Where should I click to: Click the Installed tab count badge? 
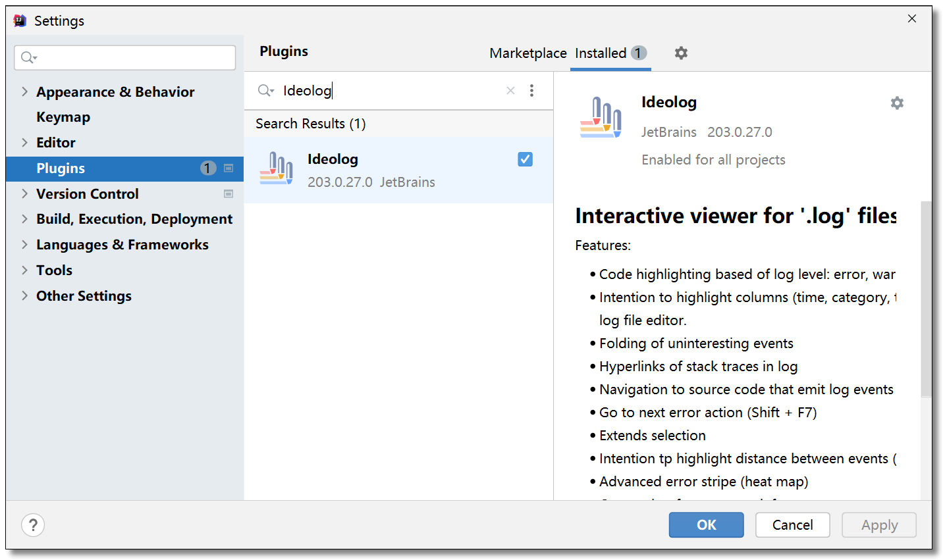pyautogui.click(x=639, y=53)
